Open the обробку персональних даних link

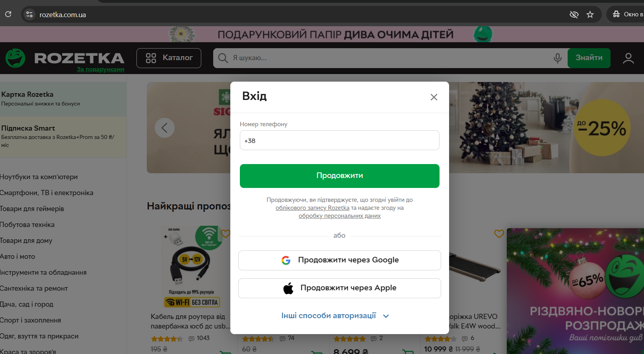(340, 216)
